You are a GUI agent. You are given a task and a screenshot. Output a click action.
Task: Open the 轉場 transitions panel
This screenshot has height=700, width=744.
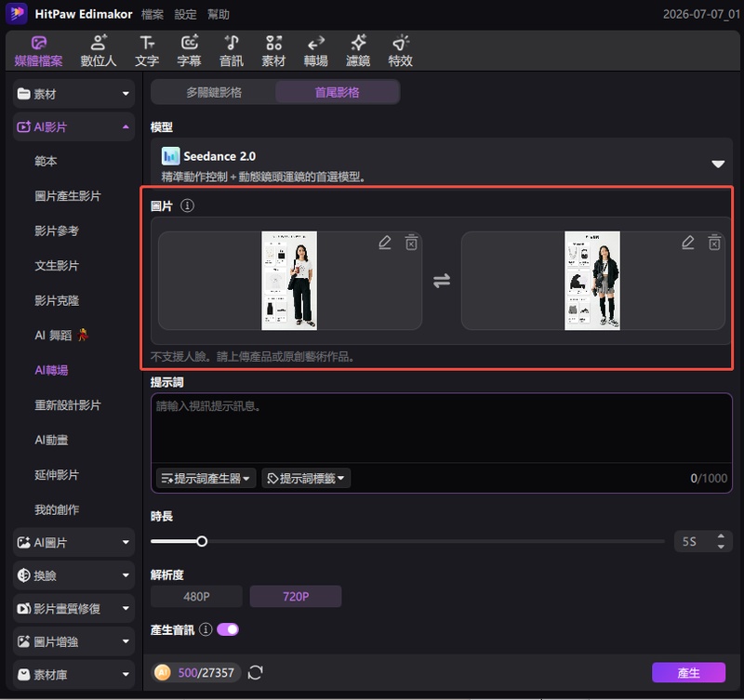(x=315, y=51)
